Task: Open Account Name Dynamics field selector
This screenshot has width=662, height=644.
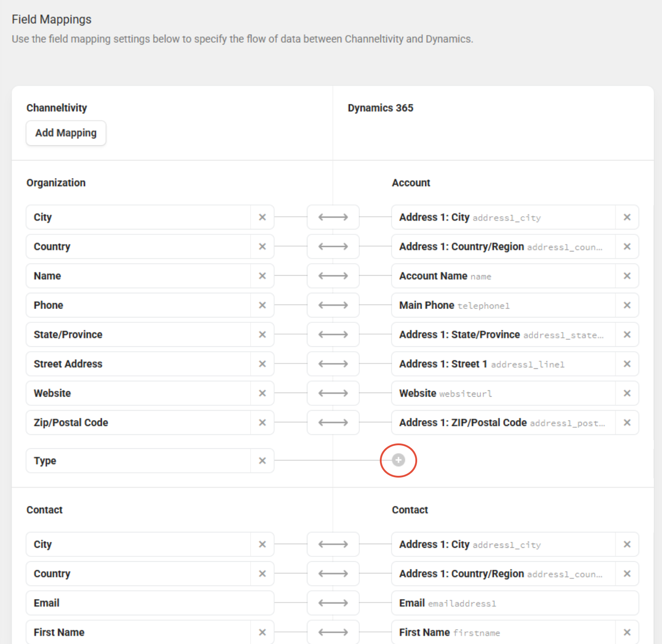Action: (x=504, y=276)
